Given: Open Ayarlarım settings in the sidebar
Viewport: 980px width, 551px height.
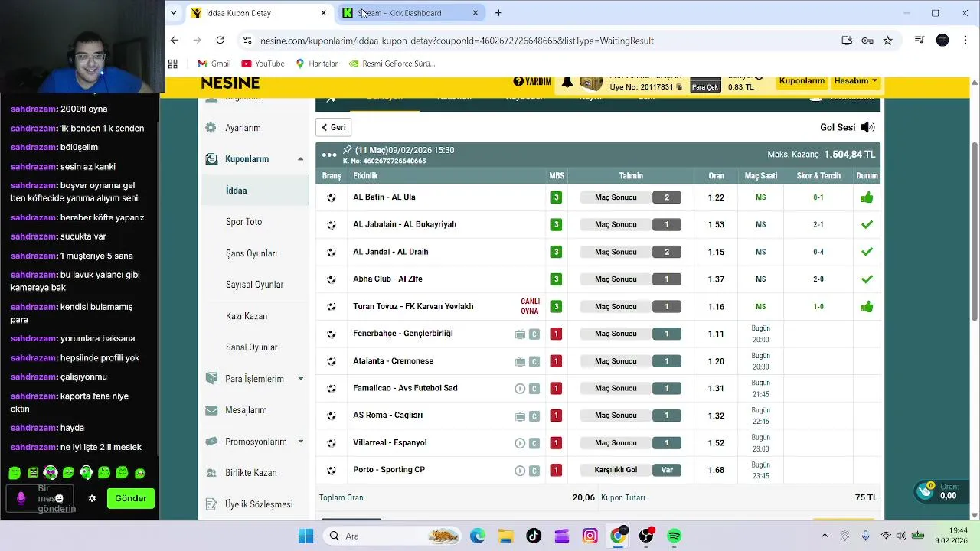Looking at the screenshot, I should [x=243, y=128].
